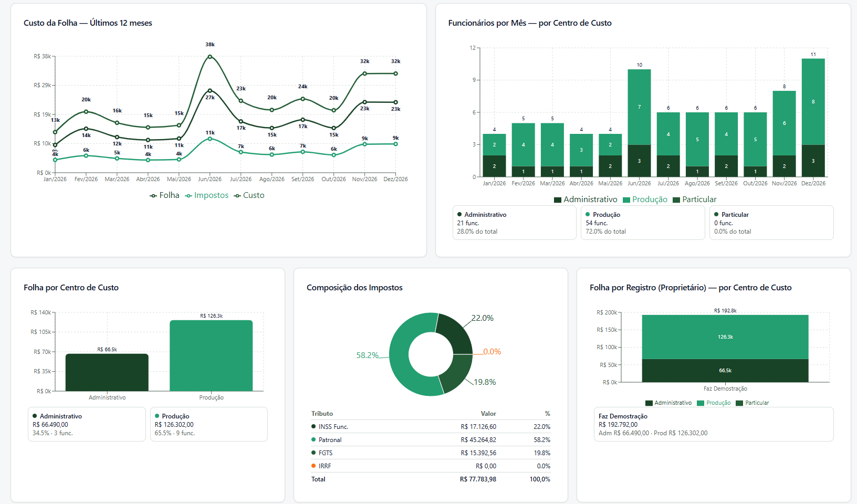The height and width of the screenshot is (504, 857).
Task: Click the 'Funcionários por Mês — por Centro de Custo' title
Action: 530,23
